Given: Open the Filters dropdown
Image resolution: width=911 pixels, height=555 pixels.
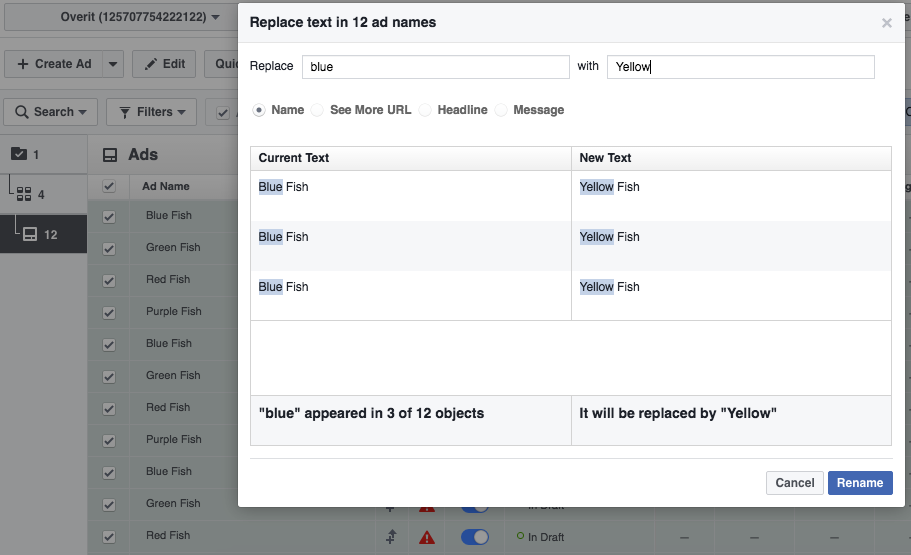Looking at the screenshot, I should 153,112.
